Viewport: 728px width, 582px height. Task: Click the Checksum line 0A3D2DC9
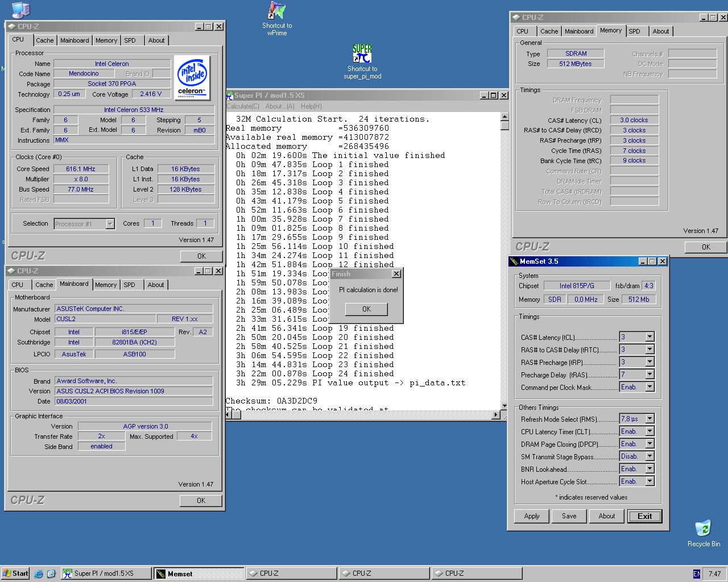click(271, 401)
